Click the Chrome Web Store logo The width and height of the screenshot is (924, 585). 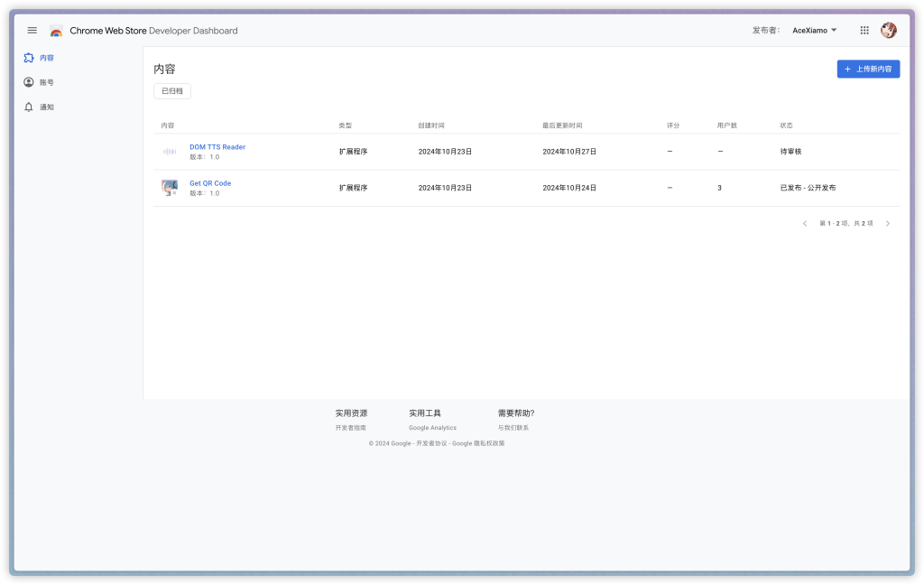coord(57,31)
